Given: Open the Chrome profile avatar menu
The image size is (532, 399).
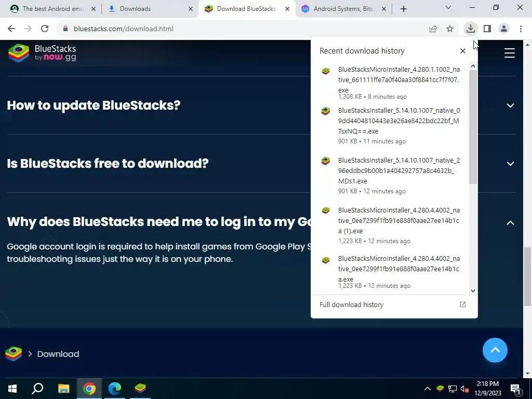Looking at the screenshot, I should 504,29.
